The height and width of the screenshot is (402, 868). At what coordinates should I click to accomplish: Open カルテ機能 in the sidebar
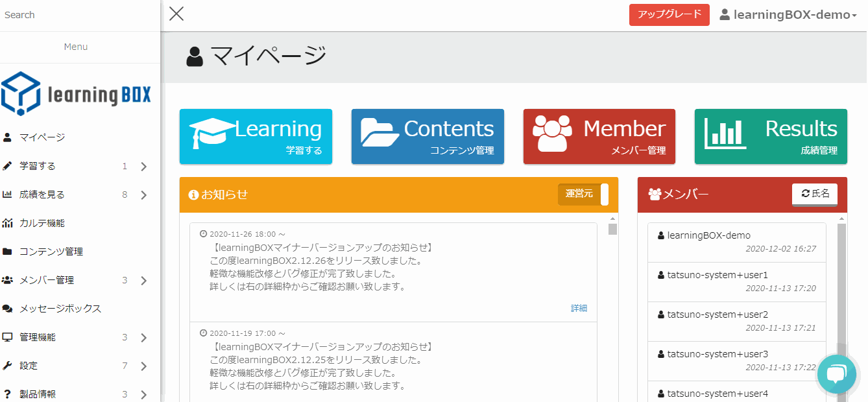42,223
